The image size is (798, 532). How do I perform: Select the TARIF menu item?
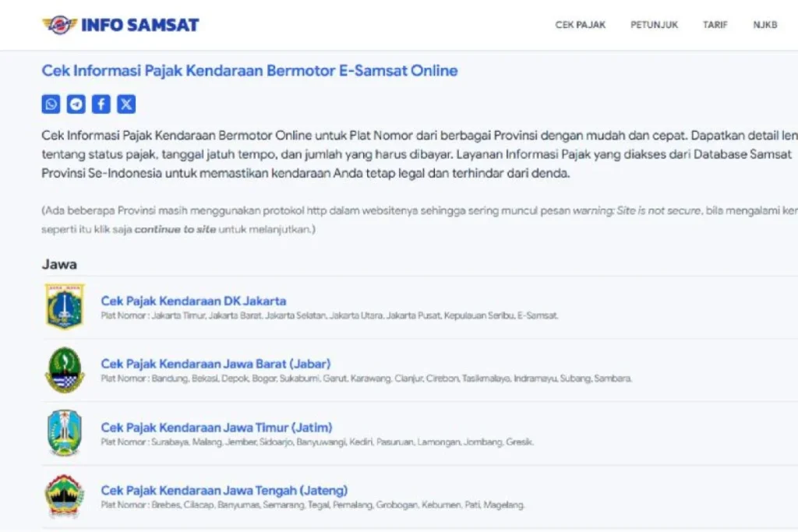point(715,24)
